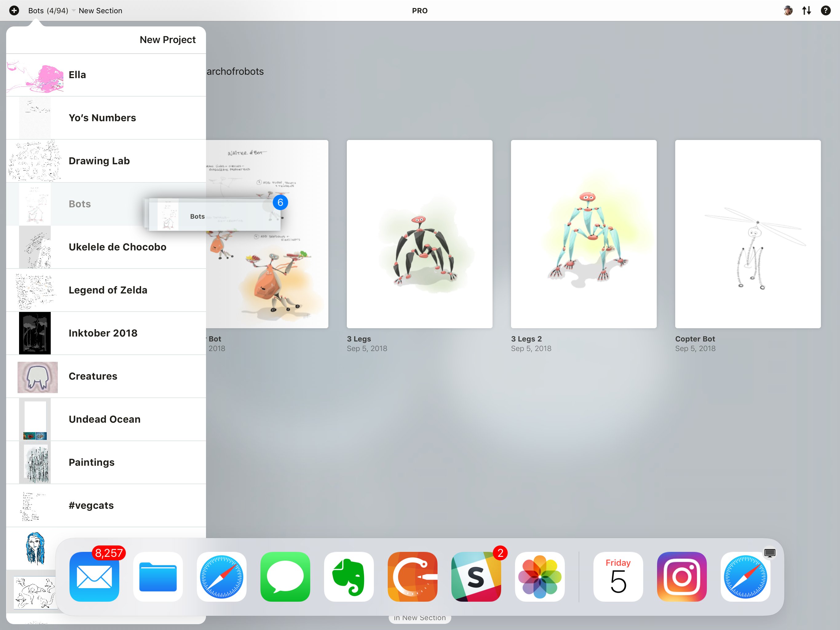Click the 3 Legs 2 title label
The height and width of the screenshot is (630, 840).
click(526, 339)
